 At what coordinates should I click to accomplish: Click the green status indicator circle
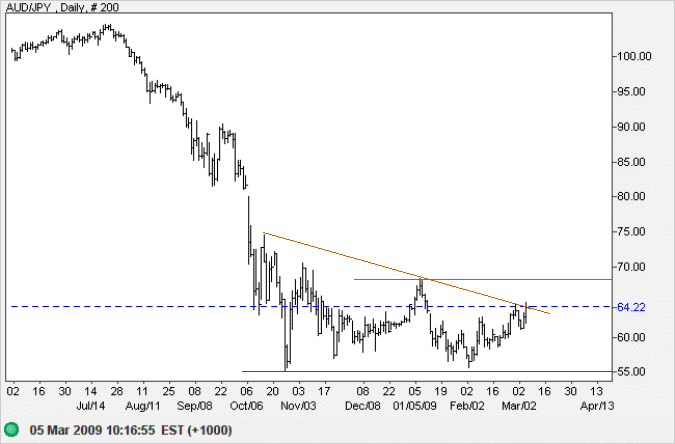(12, 430)
